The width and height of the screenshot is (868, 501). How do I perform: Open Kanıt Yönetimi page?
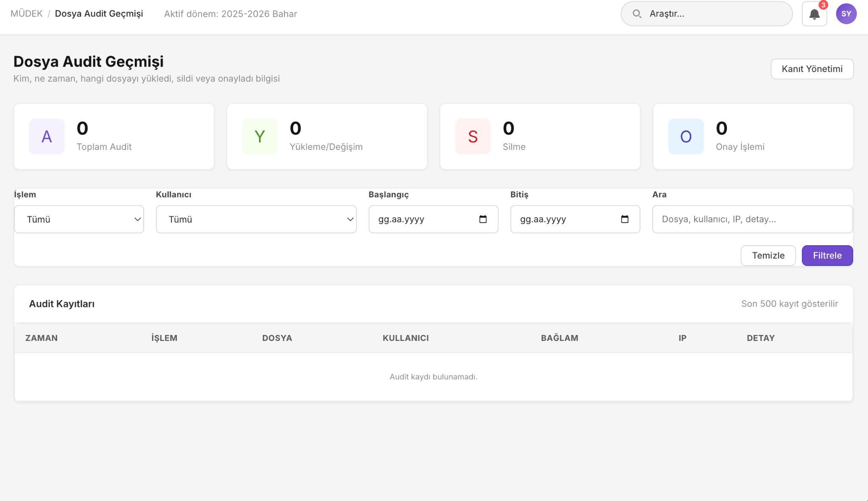coord(812,69)
